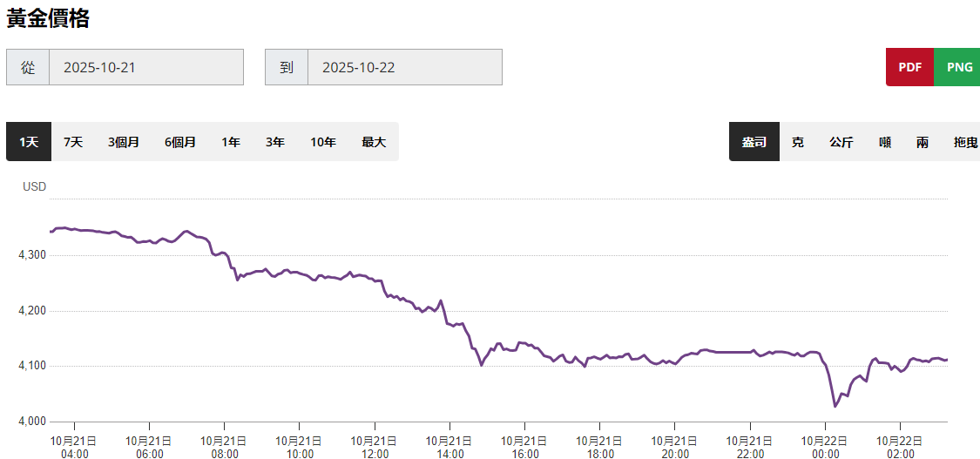Select the 拖曳 unit option
This screenshot has width=980, height=459.
[965, 142]
